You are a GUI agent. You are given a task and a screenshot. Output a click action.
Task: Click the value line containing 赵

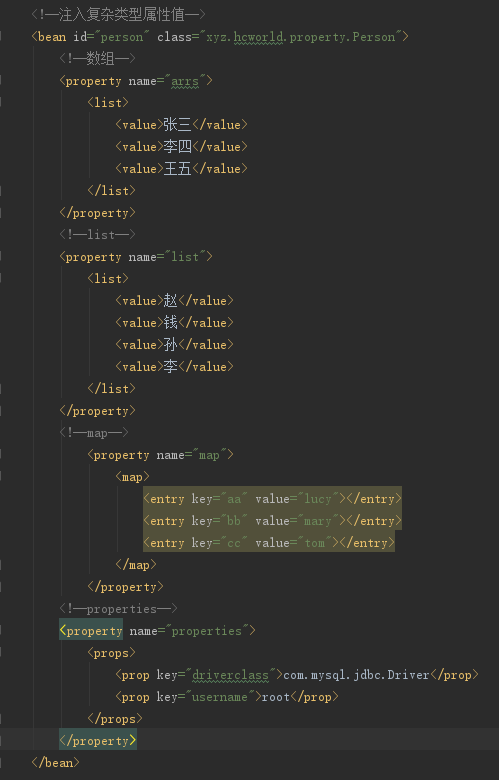click(174, 300)
